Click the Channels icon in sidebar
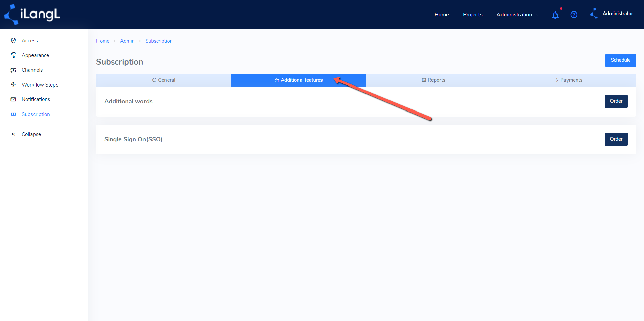This screenshot has height=321, width=644. tap(13, 70)
